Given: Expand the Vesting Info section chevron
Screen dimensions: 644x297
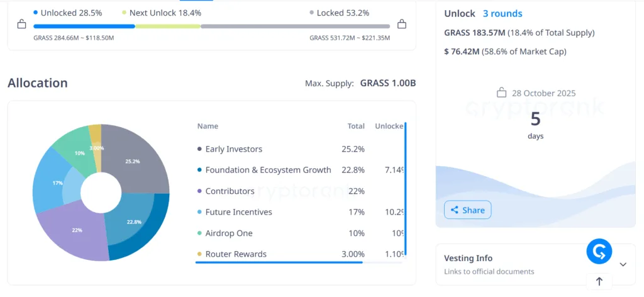Looking at the screenshot, I should pos(623,264).
